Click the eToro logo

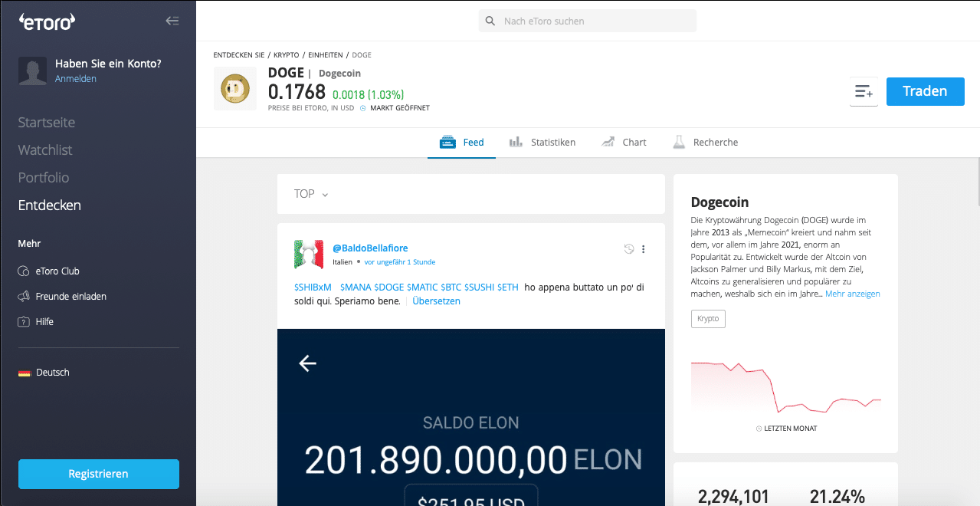tap(47, 22)
